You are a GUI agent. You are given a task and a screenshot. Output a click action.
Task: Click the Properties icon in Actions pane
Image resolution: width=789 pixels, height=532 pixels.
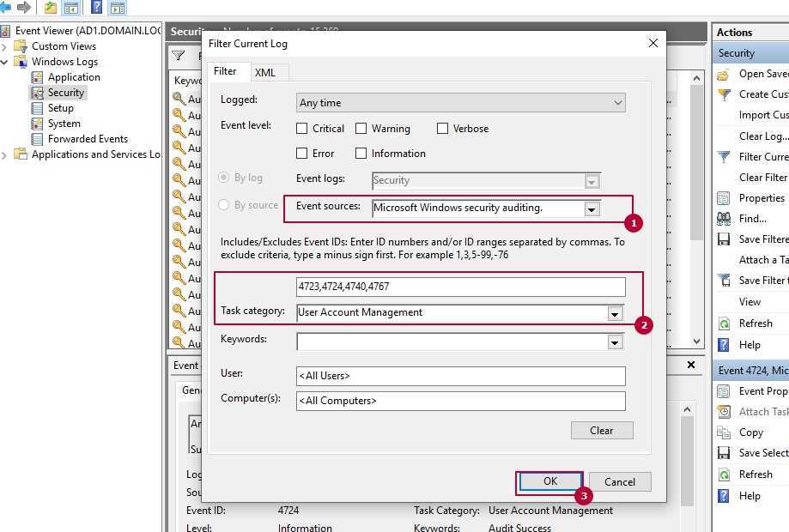[x=723, y=198]
